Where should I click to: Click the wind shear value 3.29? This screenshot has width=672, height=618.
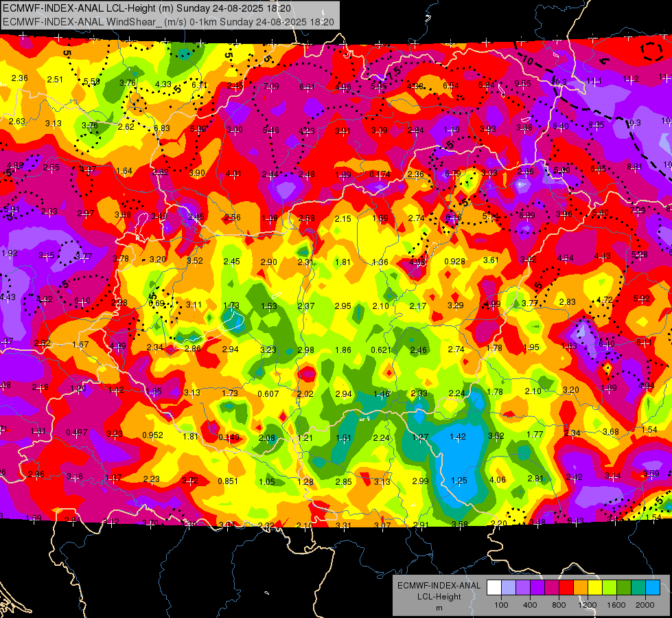coord(456,306)
